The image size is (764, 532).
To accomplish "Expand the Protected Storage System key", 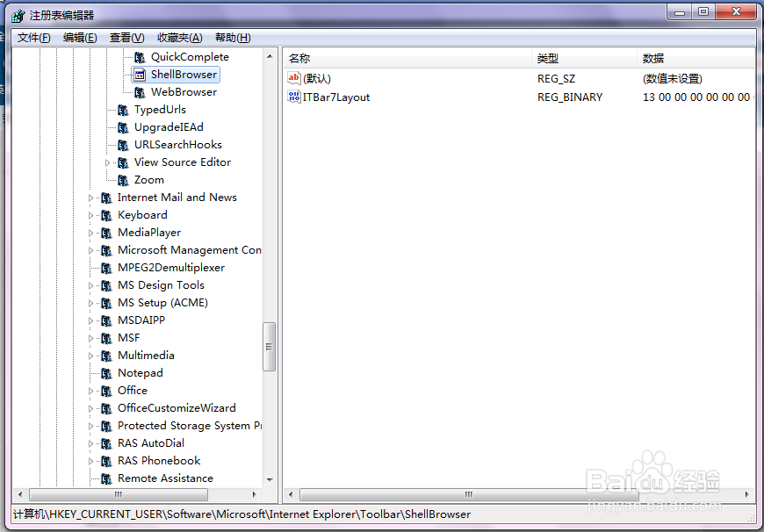I will (x=90, y=426).
